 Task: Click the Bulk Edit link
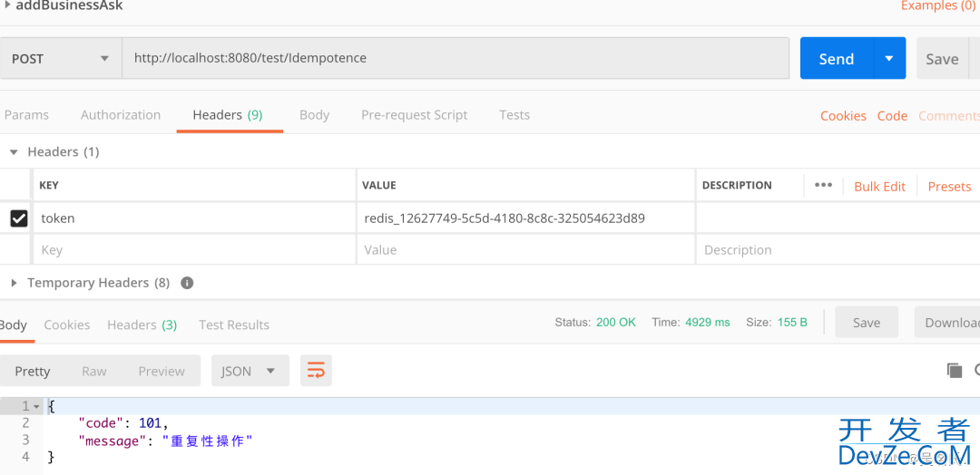coord(879,186)
